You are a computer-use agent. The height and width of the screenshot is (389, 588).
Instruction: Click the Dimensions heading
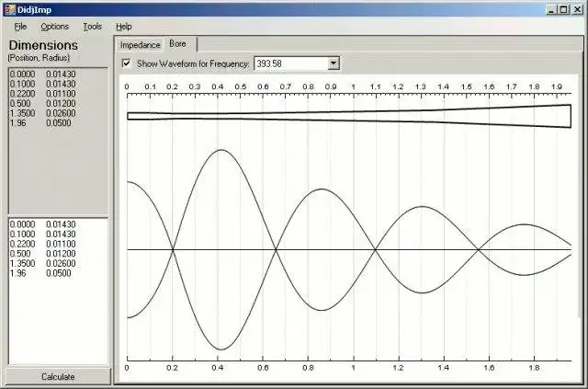pyautogui.click(x=43, y=45)
